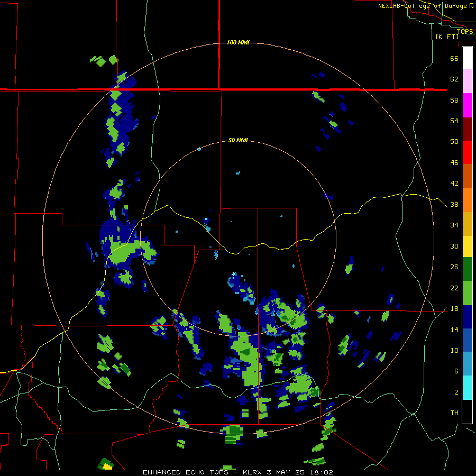Click the "TH" threshold label
Viewport: 476px width, 476px height.
(454, 413)
